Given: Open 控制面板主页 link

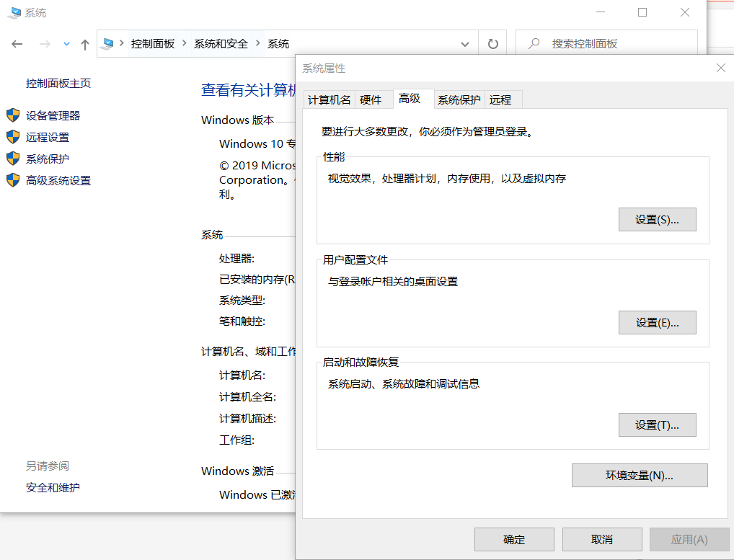Looking at the screenshot, I should click(x=58, y=84).
